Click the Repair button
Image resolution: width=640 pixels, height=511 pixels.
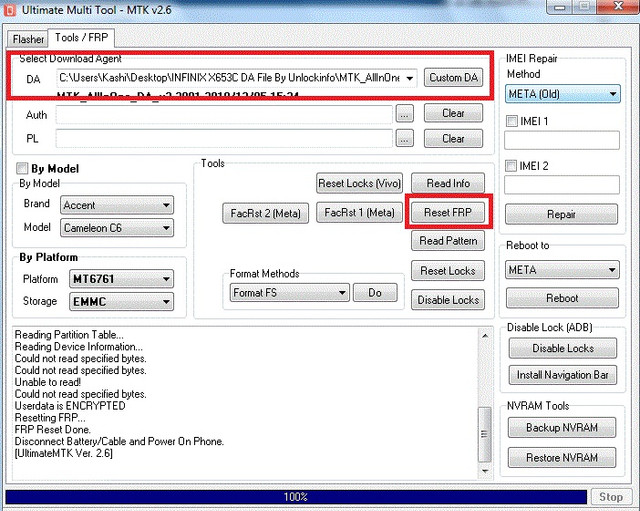click(561, 214)
